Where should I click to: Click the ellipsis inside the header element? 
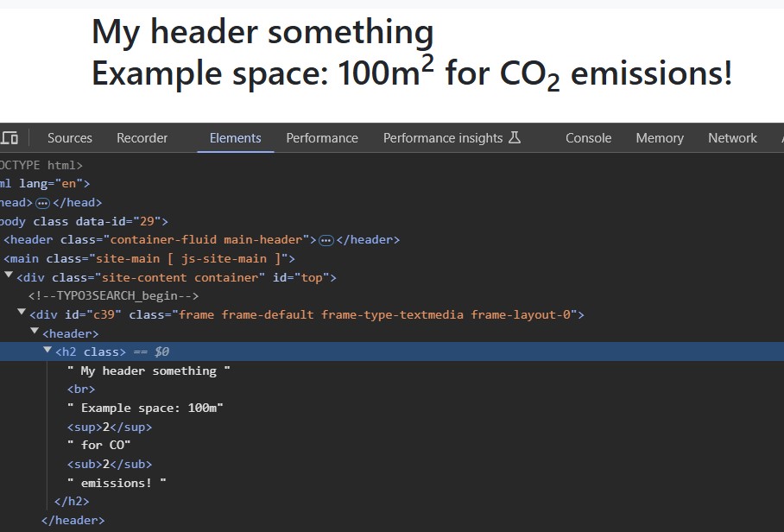point(326,239)
